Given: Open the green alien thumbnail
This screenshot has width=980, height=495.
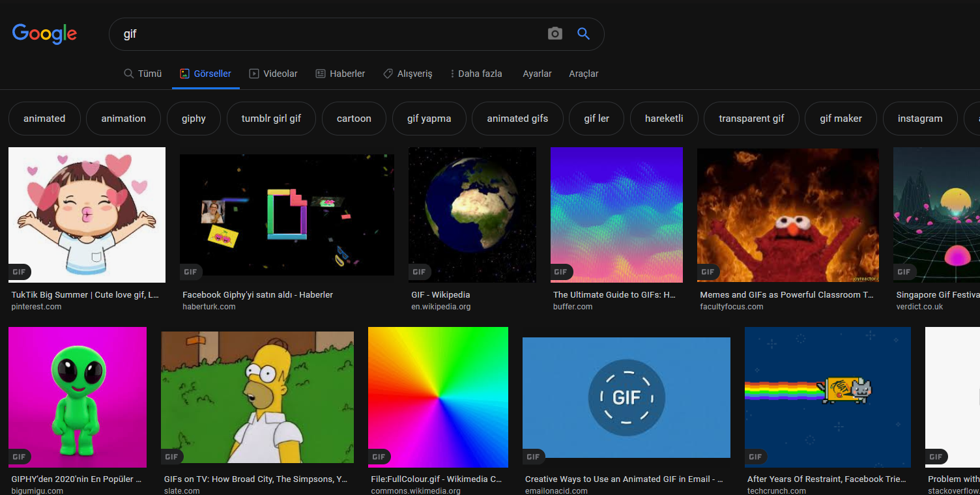Looking at the screenshot, I should pyautogui.click(x=78, y=397).
